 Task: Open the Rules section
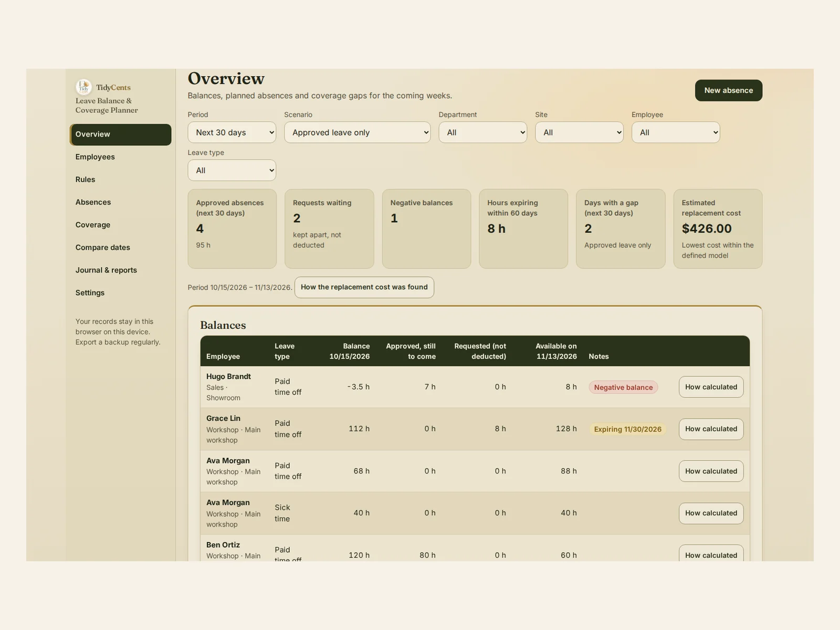(x=121, y=180)
